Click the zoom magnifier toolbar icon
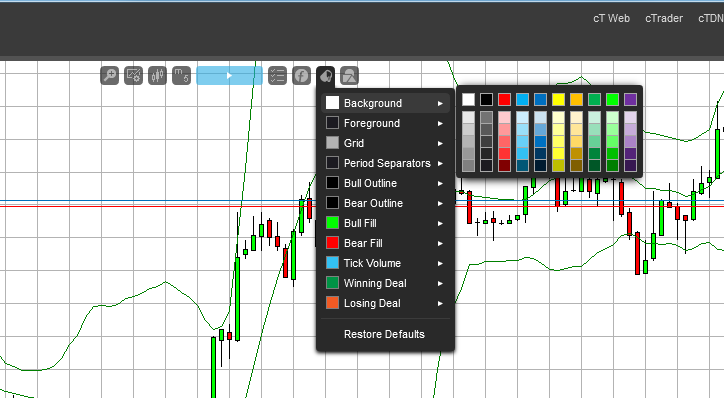The width and height of the screenshot is (724, 398). pos(109,76)
